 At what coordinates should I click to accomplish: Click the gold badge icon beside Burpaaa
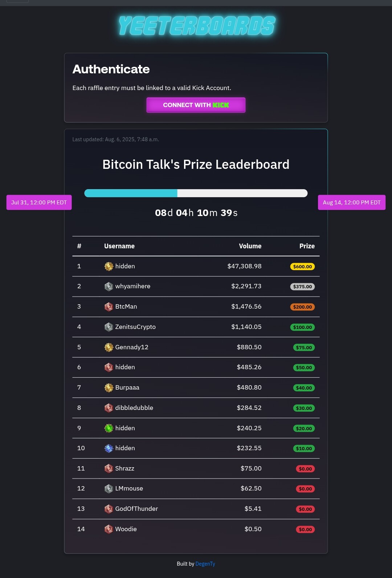(x=109, y=388)
